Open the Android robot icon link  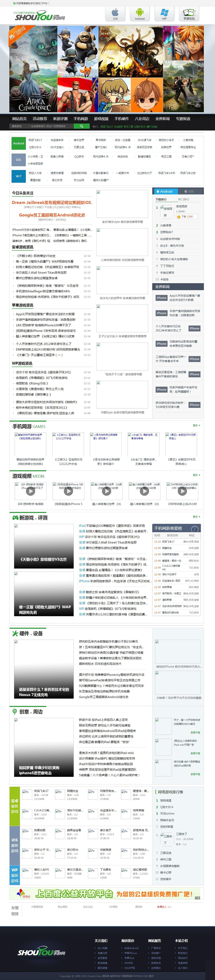coord(140,14)
